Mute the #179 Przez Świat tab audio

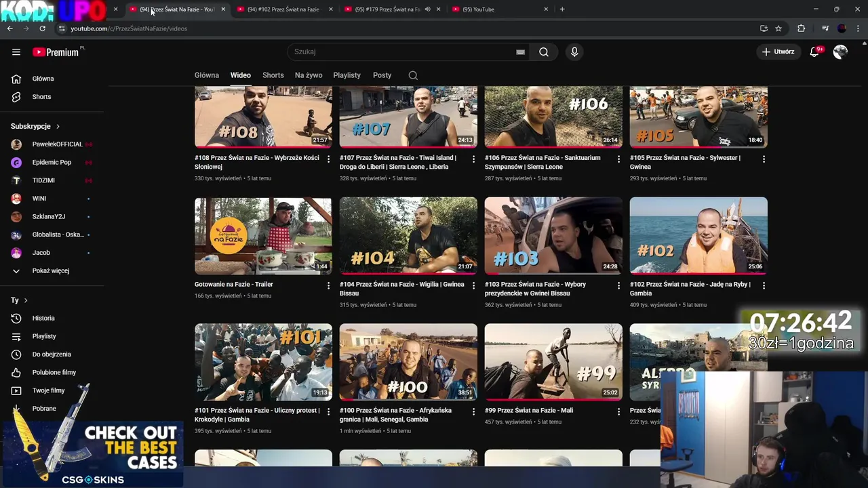pyautogui.click(x=427, y=9)
